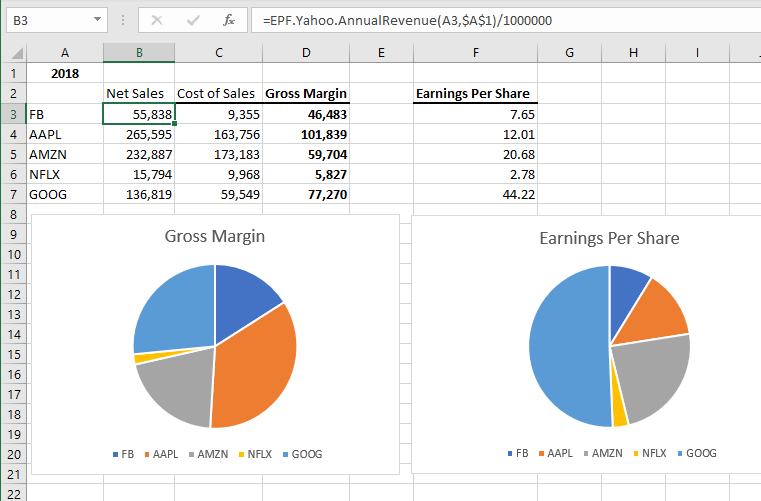761x501 pixels.
Task: Select column A header
Action: (x=65, y=52)
